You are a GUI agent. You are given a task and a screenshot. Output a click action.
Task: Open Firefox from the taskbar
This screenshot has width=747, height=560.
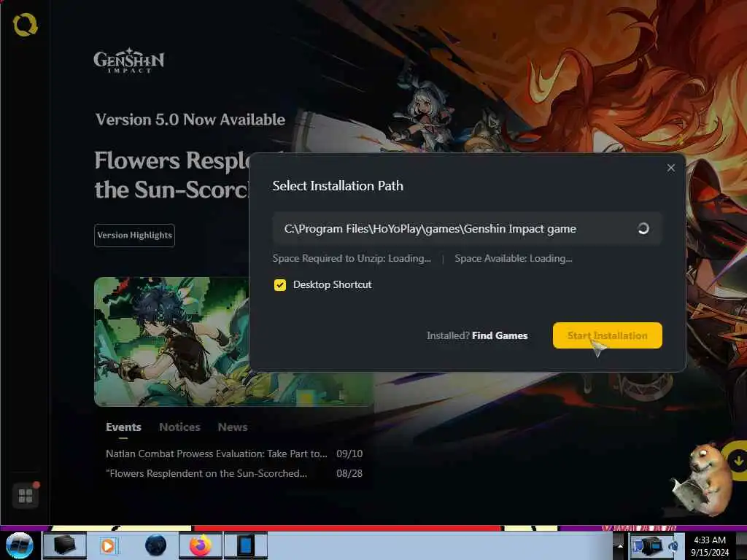pyautogui.click(x=201, y=545)
